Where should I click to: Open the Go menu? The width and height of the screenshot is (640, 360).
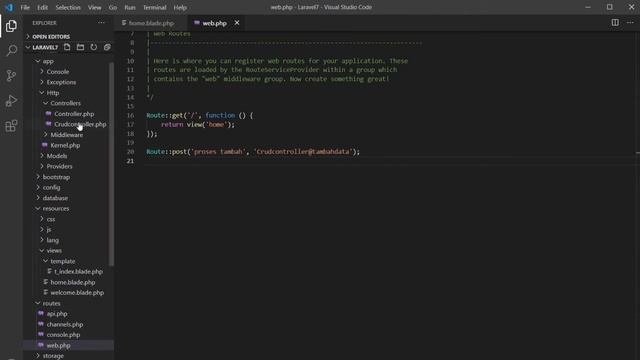tap(113, 7)
